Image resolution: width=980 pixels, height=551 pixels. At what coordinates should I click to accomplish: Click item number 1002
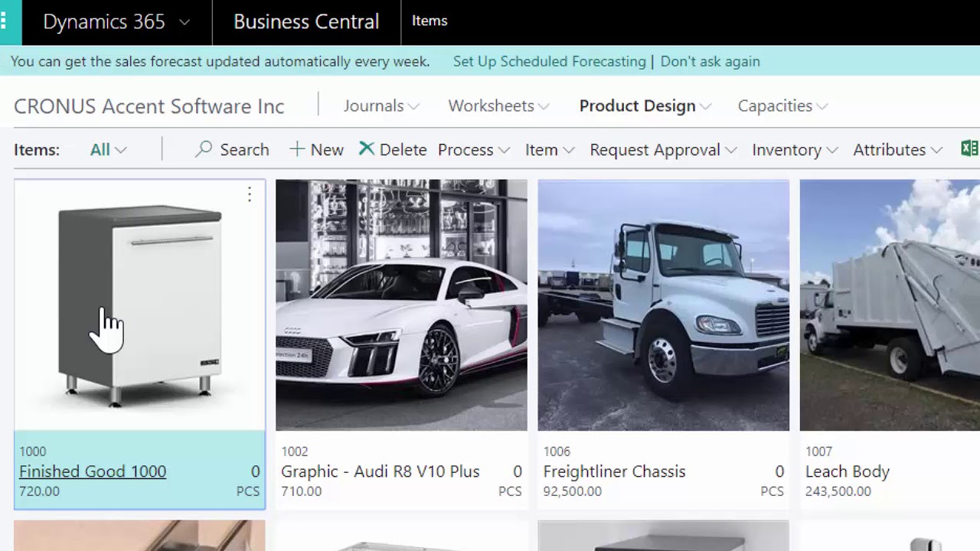pyautogui.click(x=295, y=452)
